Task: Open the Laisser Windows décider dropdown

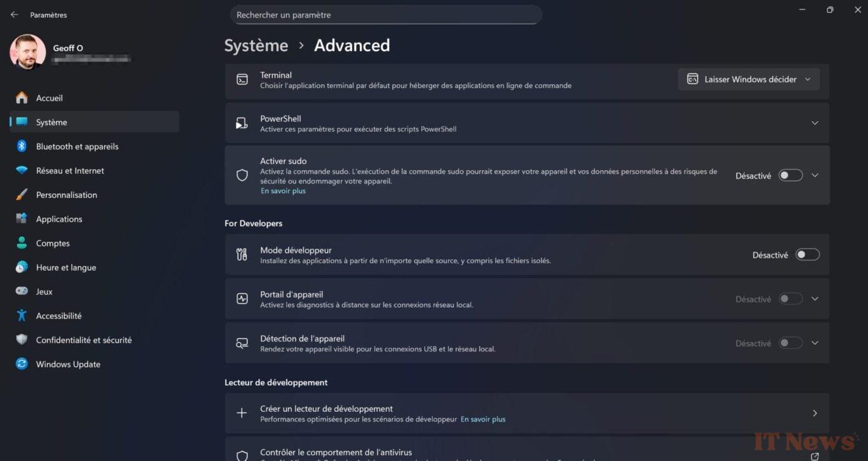Action: pos(749,80)
